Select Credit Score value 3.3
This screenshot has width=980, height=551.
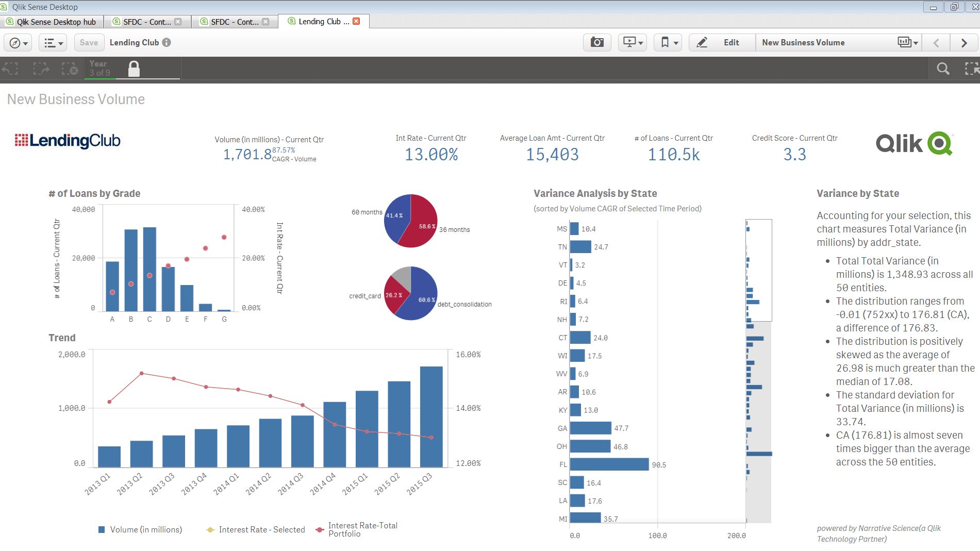coord(794,154)
